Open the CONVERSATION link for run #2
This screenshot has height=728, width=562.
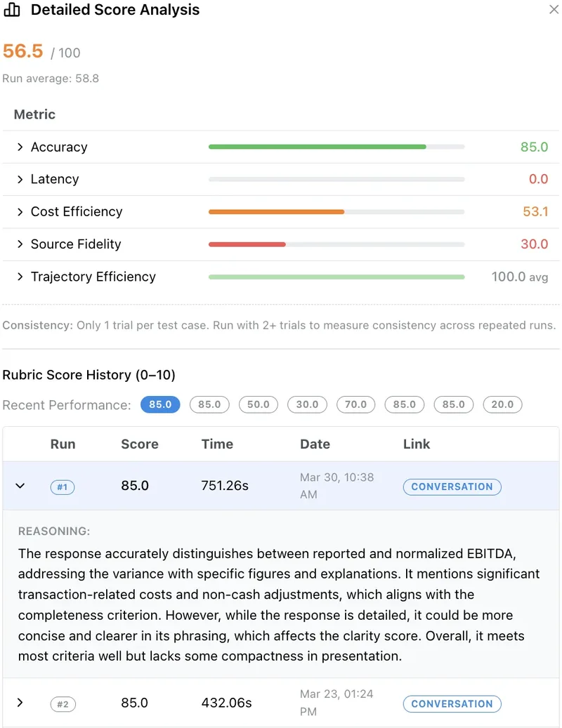pyautogui.click(x=452, y=703)
